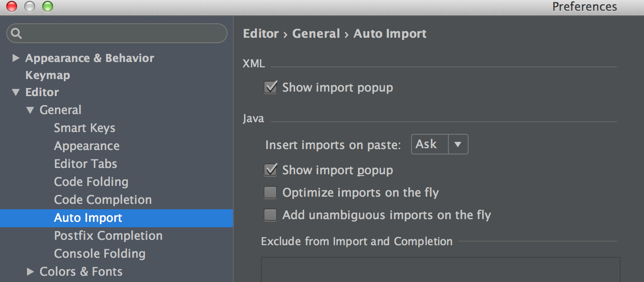Image resolution: width=644 pixels, height=282 pixels.
Task: Expand the Appearance & Behavior section
Action: [x=16, y=58]
